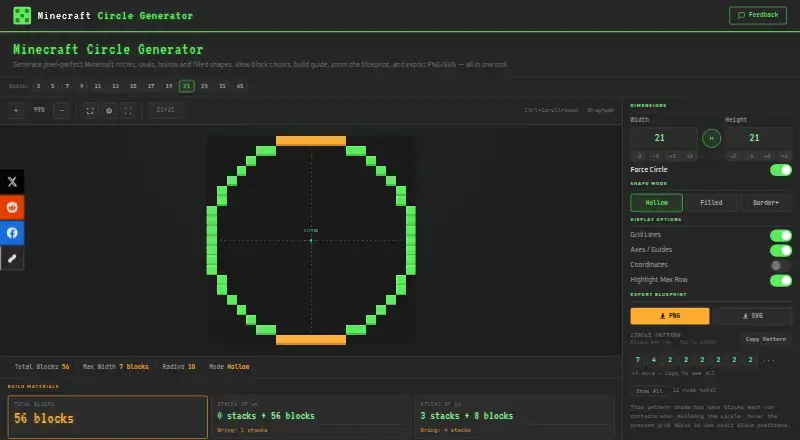Zoom in with the plus toolbar button

pos(16,110)
